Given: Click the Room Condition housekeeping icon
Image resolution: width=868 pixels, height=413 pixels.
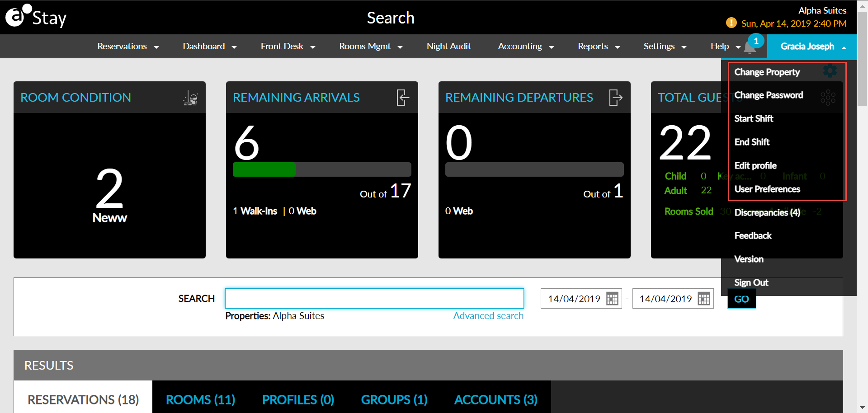Looking at the screenshot, I should 190,98.
